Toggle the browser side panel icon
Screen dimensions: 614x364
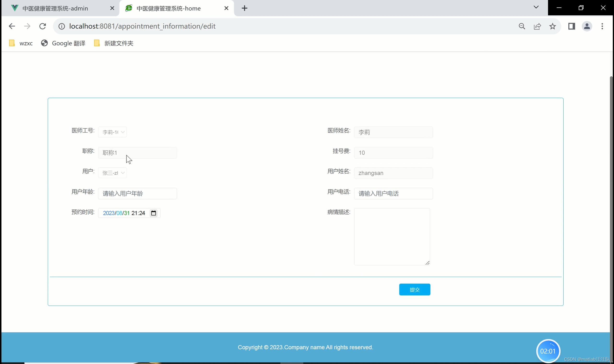[572, 26]
